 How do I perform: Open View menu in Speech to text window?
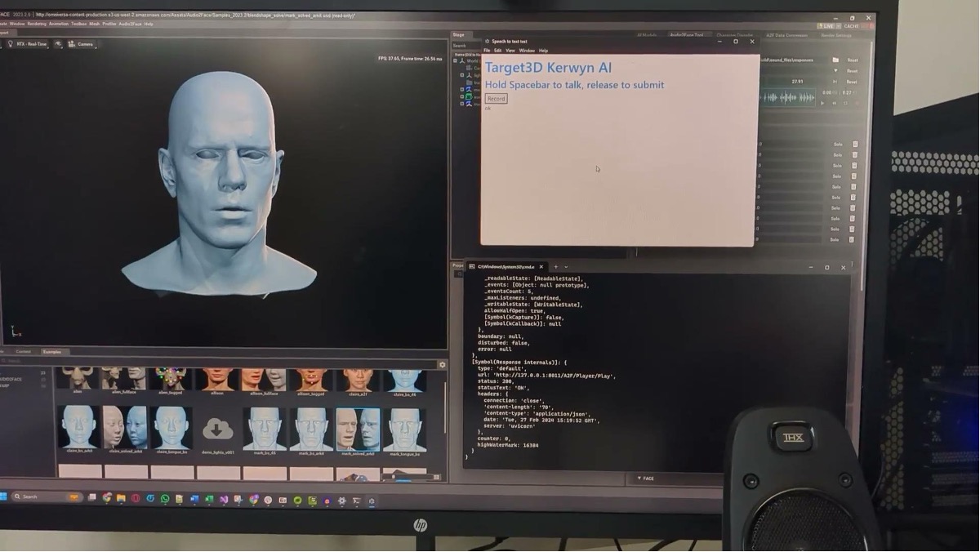click(510, 51)
